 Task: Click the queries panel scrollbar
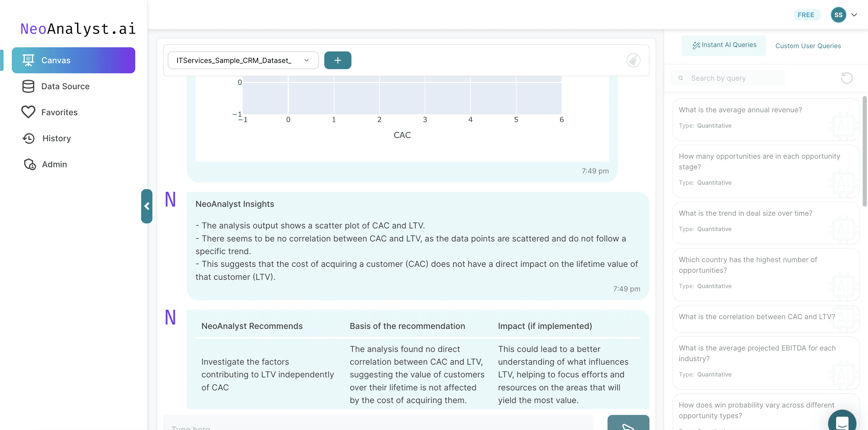[864, 151]
